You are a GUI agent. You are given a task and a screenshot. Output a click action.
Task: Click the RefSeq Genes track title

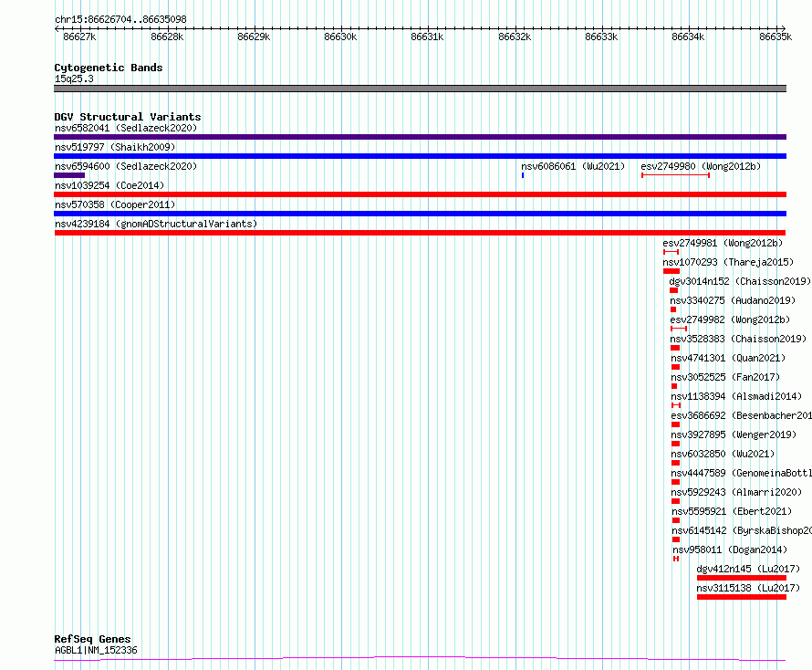coord(92,639)
